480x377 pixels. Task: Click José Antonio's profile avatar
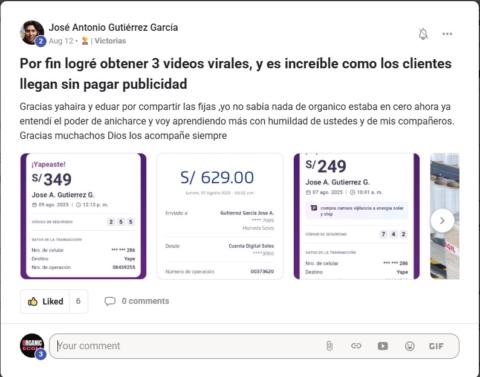click(x=32, y=32)
